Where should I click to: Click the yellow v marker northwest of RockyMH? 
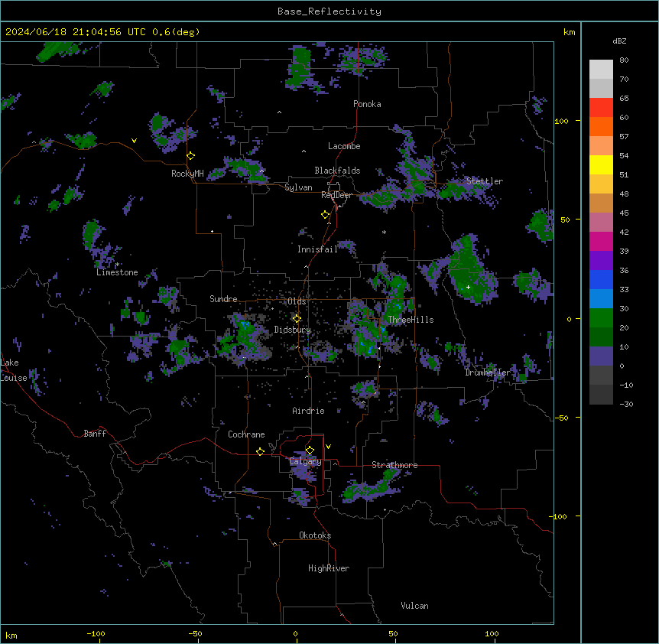134,141
